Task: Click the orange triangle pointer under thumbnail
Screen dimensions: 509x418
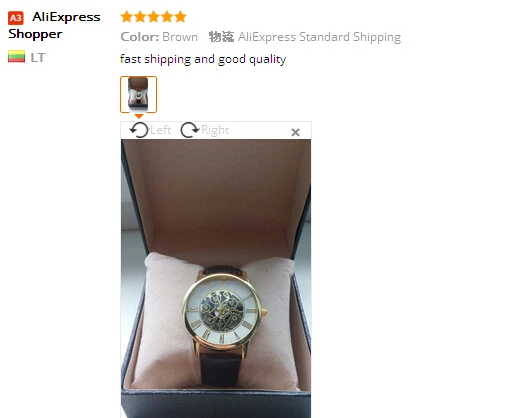Action: coord(139,116)
